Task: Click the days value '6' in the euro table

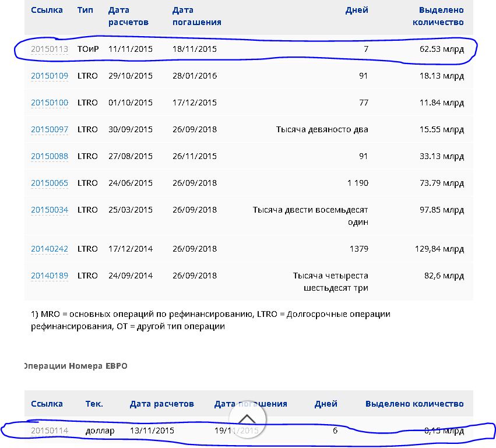Action: 335,431
